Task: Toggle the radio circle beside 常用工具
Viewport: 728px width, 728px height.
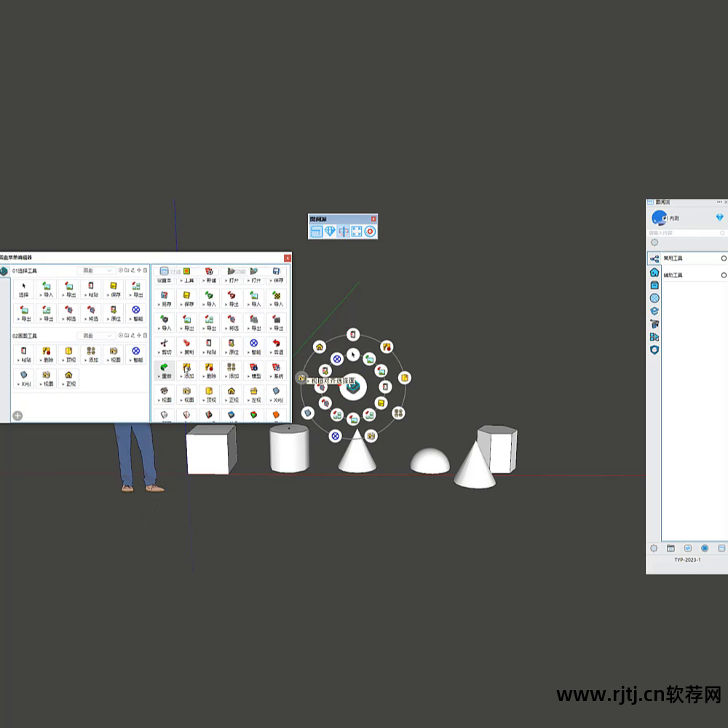Action: 724,258
